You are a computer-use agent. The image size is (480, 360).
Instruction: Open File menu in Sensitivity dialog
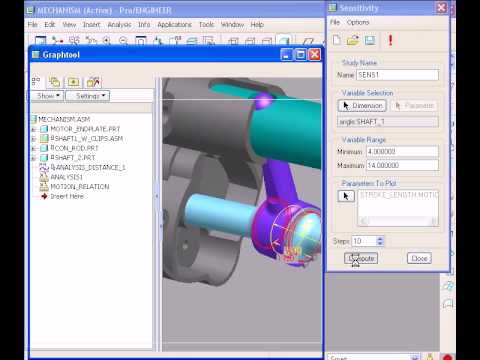coord(335,22)
